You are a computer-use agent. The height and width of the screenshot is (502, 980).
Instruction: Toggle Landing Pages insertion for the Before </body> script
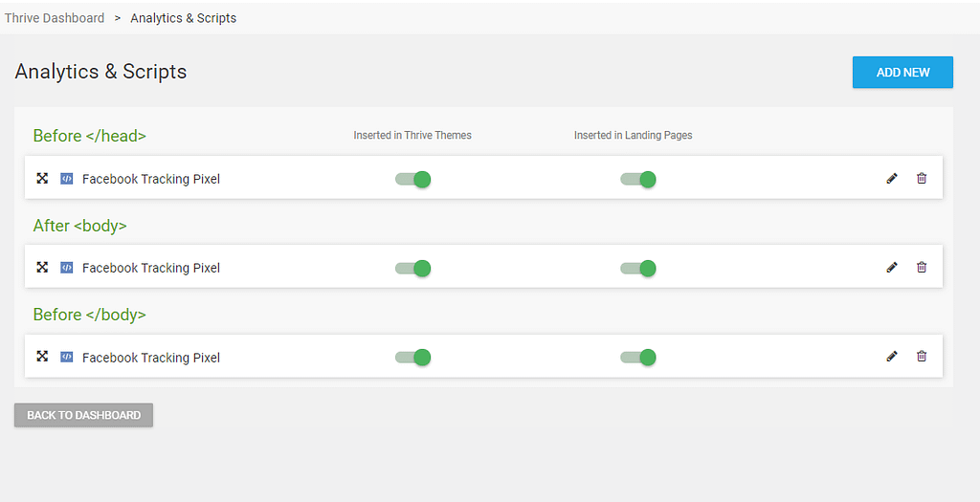tap(638, 358)
